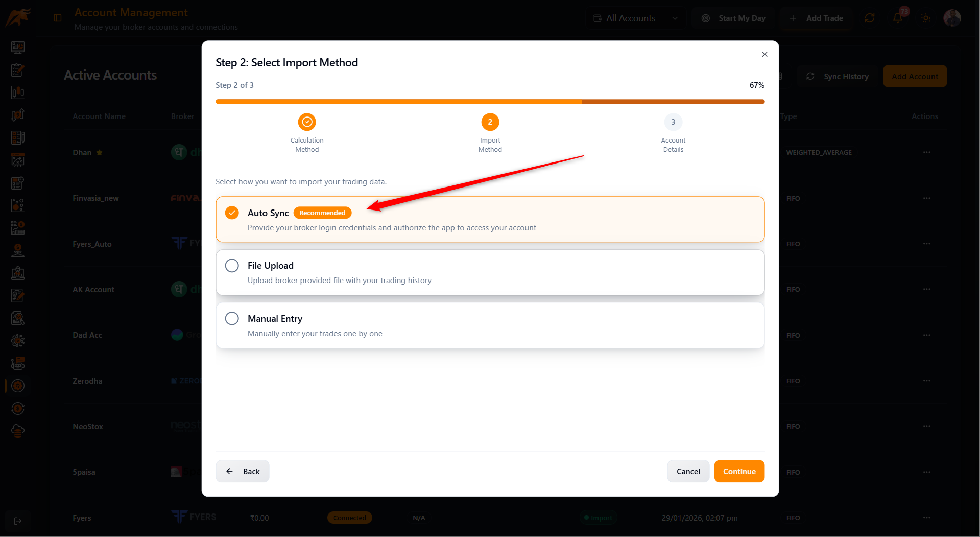The height and width of the screenshot is (537, 980).
Task: Click the 67% progress bar
Action: tap(490, 101)
